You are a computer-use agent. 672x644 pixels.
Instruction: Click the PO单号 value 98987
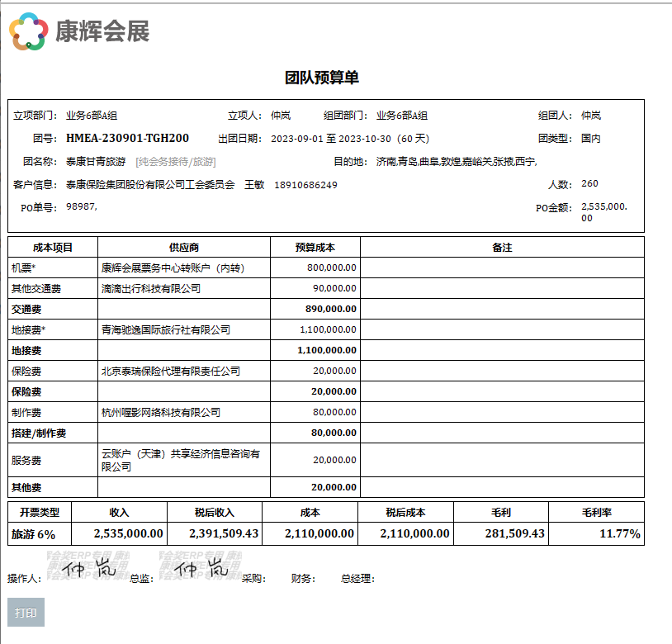pyautogui.click(x=81, y=206)
